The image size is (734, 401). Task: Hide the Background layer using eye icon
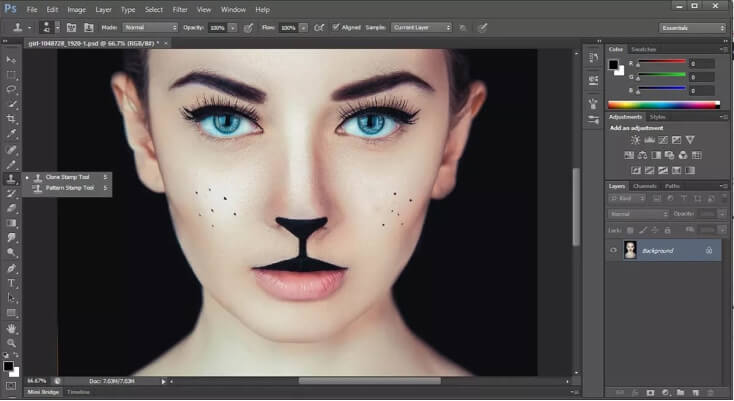tap(614, 250)
